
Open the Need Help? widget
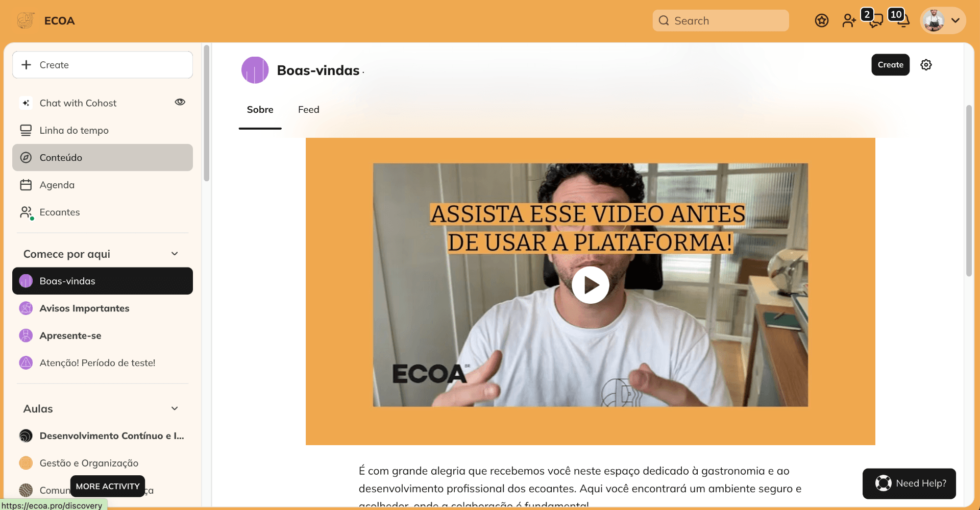[909, 483]
